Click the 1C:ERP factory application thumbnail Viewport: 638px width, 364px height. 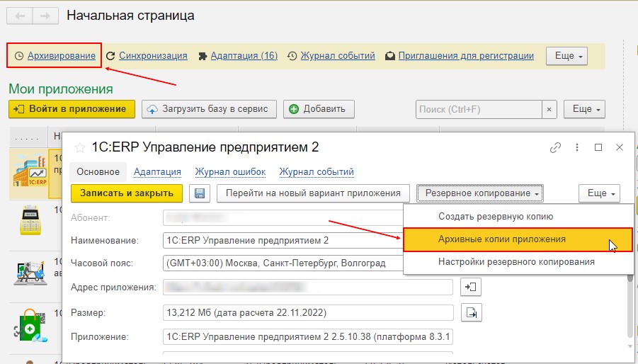30,171
